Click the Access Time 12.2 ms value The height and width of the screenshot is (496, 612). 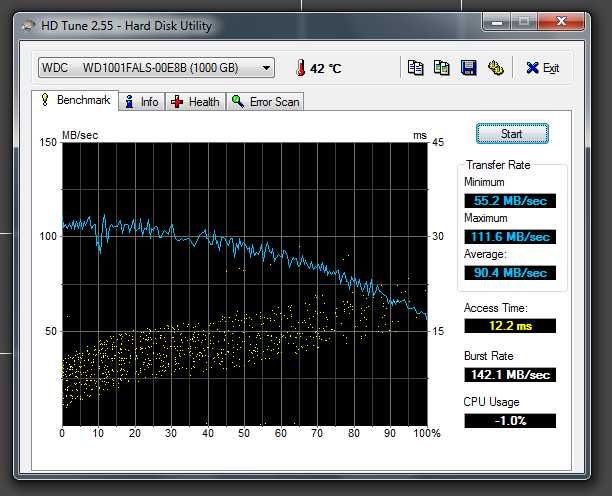pyautogui.click(x=509, y=326)
